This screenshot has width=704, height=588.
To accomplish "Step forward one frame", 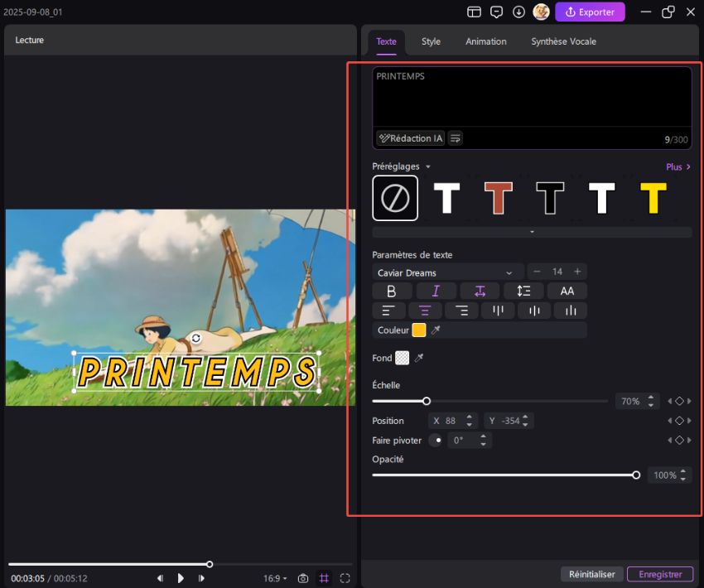I will coord(201,578).
